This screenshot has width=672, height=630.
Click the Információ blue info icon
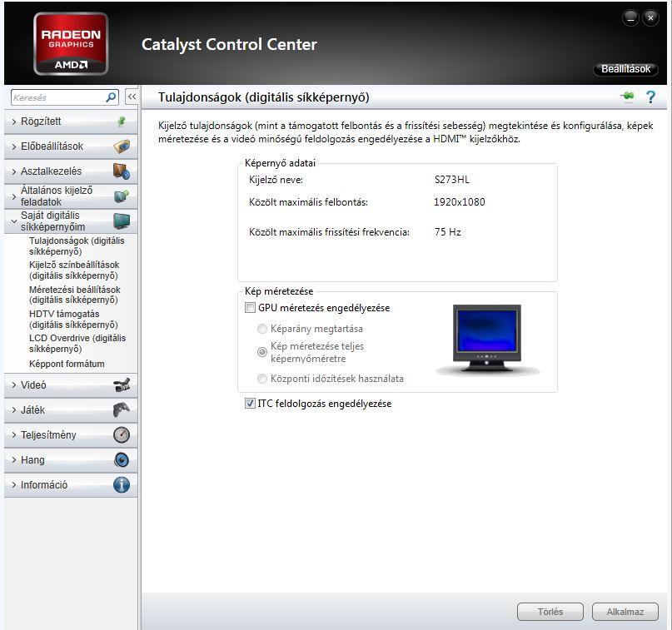(122, 485)
